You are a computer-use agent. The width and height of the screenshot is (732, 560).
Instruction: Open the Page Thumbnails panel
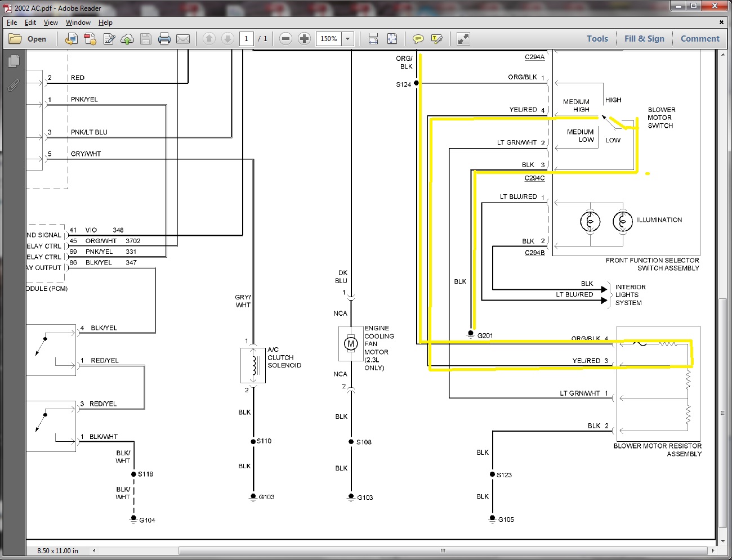pos(14,61)
